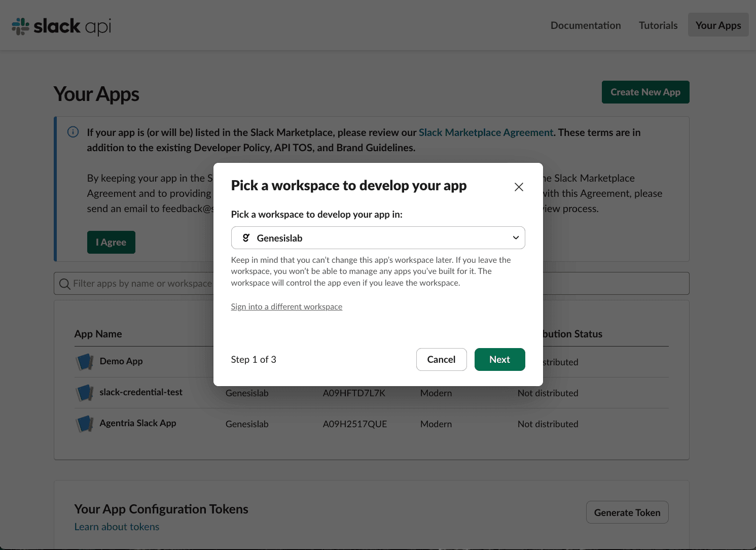Click the Next button
This screenshot has height=550, width=756.
point(499,359)
